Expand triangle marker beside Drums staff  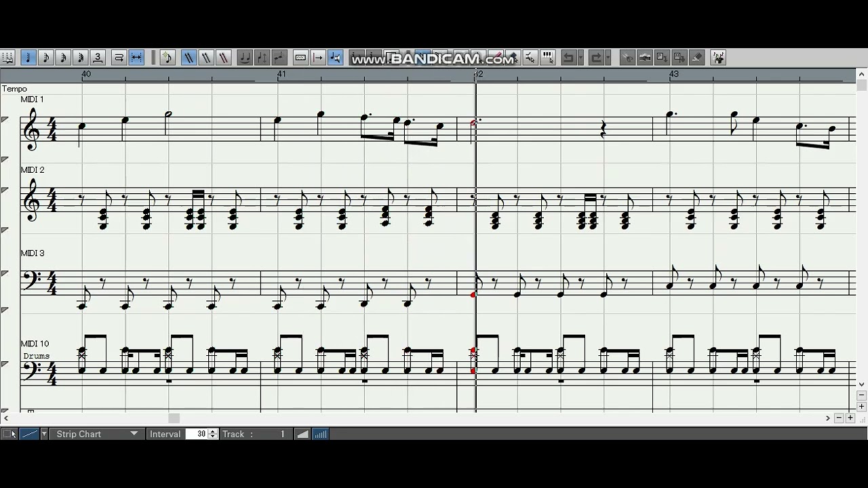(5, 365)
